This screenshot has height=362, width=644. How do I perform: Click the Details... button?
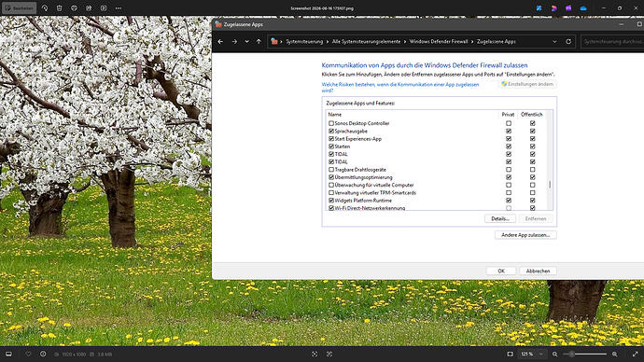point(500,218)
